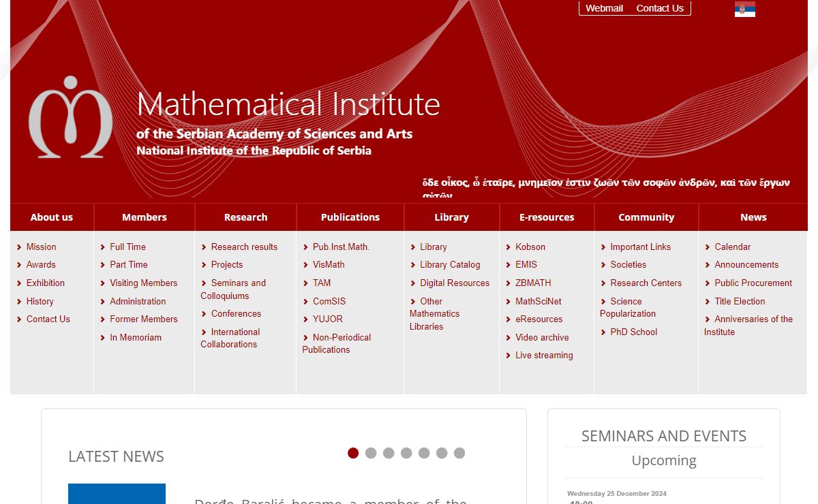
Task: Open the Projects link
Action: pos(227,264)
